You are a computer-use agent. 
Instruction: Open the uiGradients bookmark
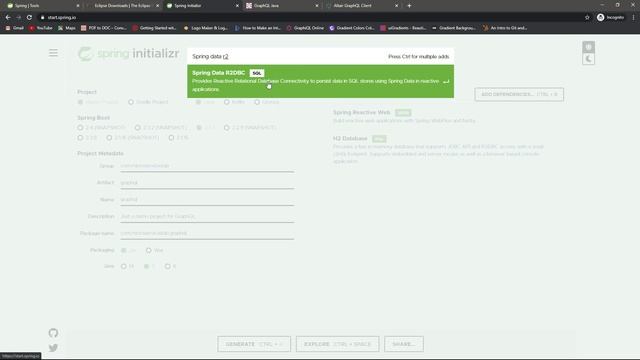[403, 28]
